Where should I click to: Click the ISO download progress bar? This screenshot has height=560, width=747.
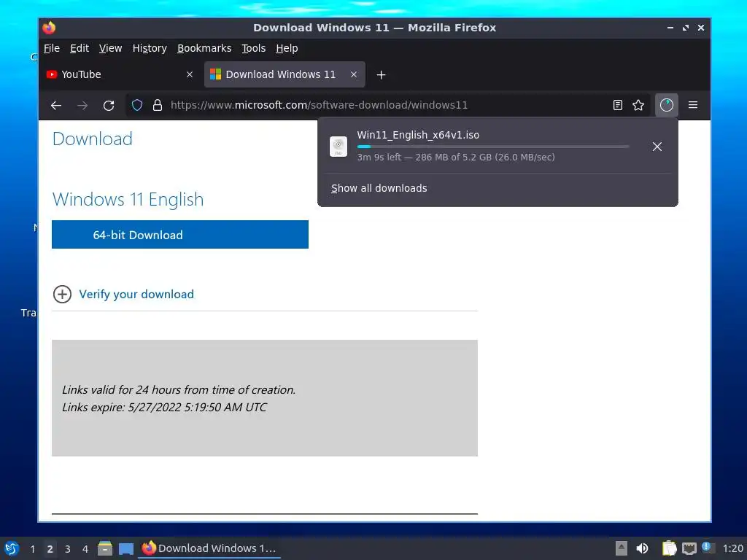[x=493, y=147]
